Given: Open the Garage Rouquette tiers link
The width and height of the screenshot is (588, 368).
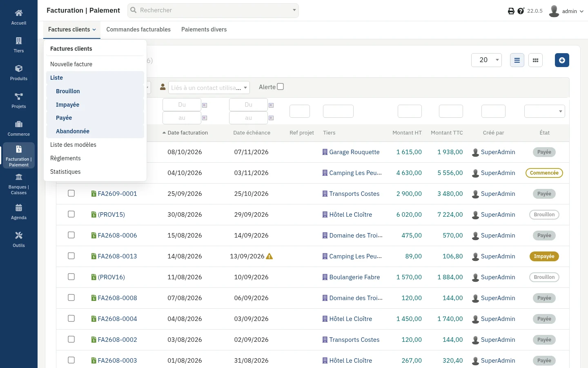Looking at the screenshot, I should click(354, 152).
